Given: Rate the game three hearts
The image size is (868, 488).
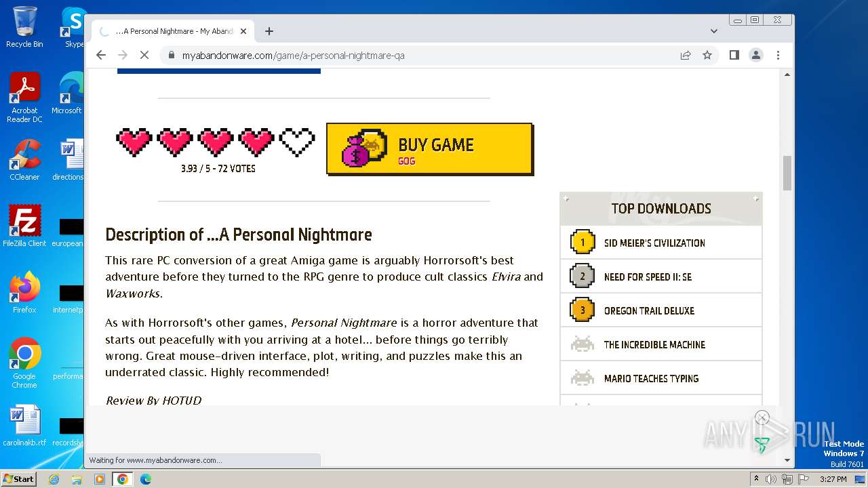Looking at the screenshot, I should (x=216, y=142).
